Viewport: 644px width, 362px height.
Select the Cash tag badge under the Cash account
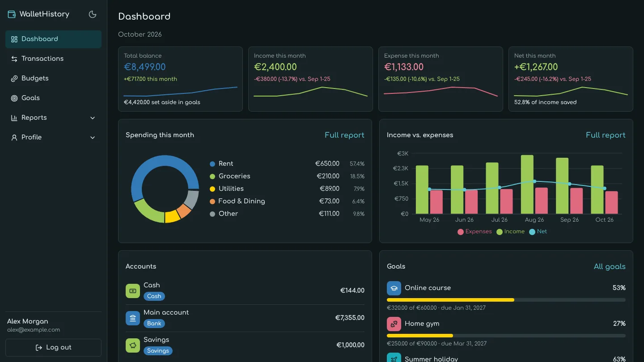tap(154, 296)
